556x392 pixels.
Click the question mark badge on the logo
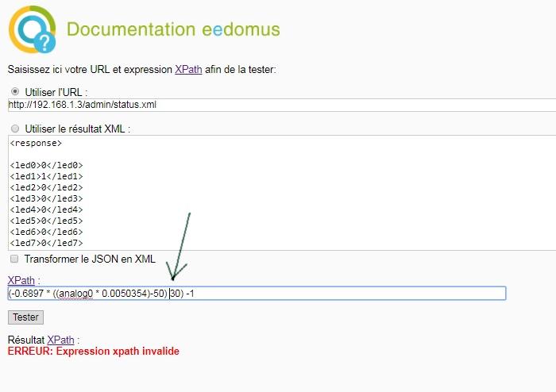coord(44,43)
